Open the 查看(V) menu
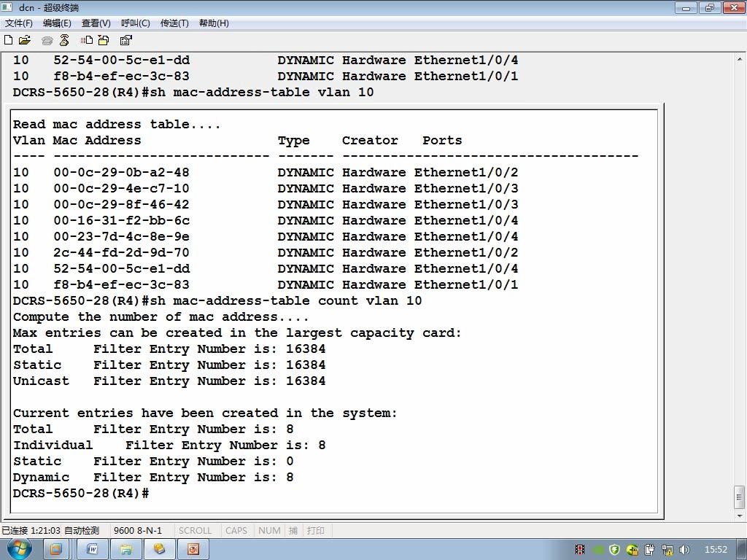Viewport: 747px width, 560px height. click(x=96, y=23)
